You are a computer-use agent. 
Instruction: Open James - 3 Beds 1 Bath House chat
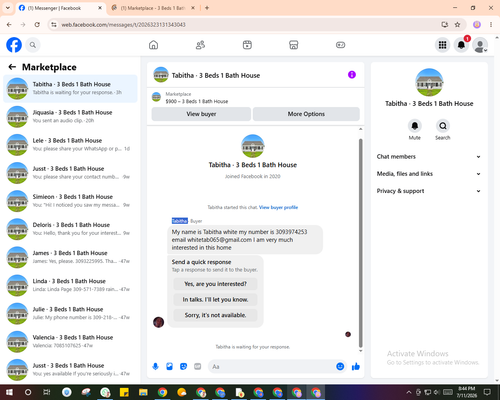pos(70,257)
